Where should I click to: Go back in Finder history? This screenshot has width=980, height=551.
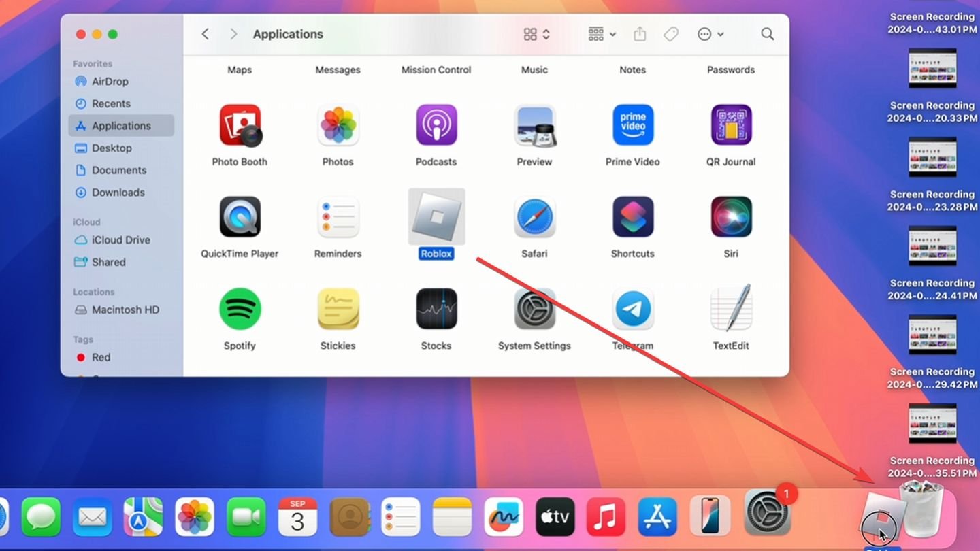(205, 34)
